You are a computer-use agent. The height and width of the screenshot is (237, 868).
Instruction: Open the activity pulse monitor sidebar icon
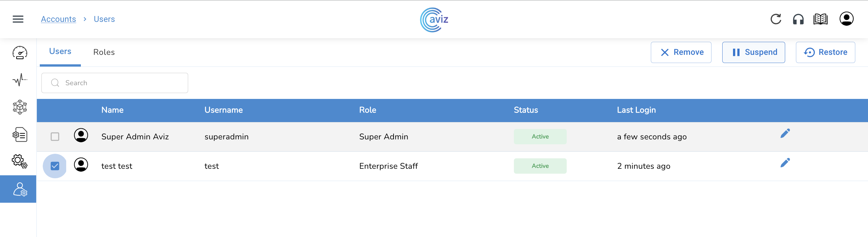(20, 80)
